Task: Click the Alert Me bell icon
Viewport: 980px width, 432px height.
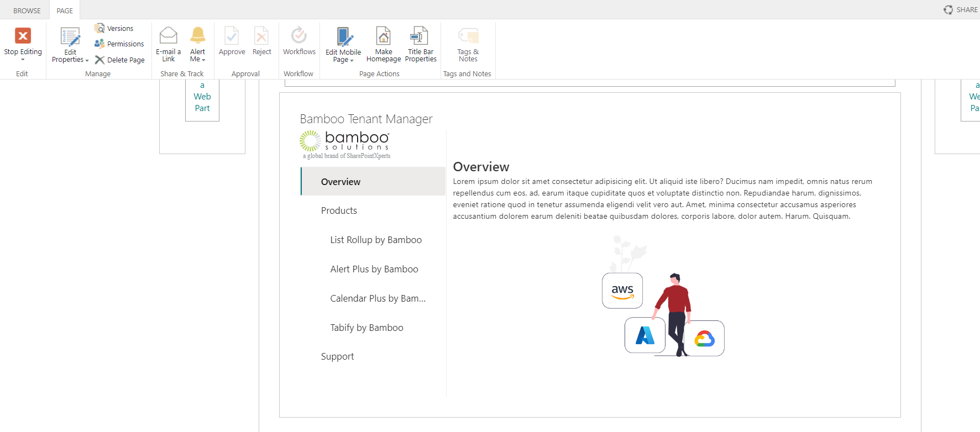Action: (x=197, y=35)
